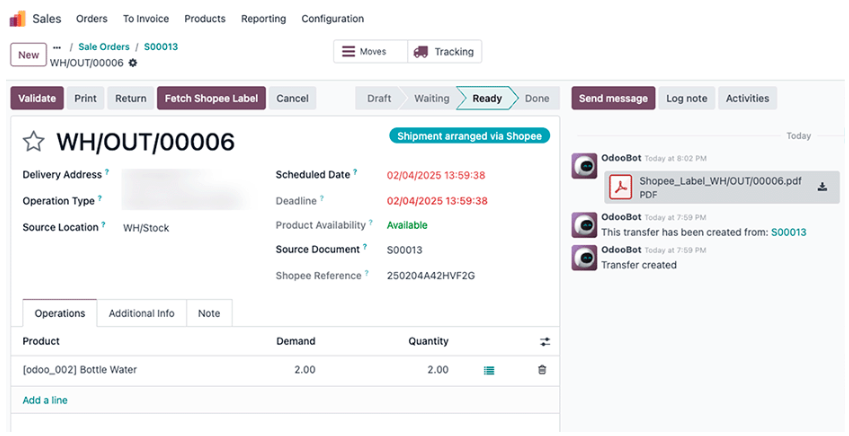Click Log note in chatter

[x=687, y=98]
